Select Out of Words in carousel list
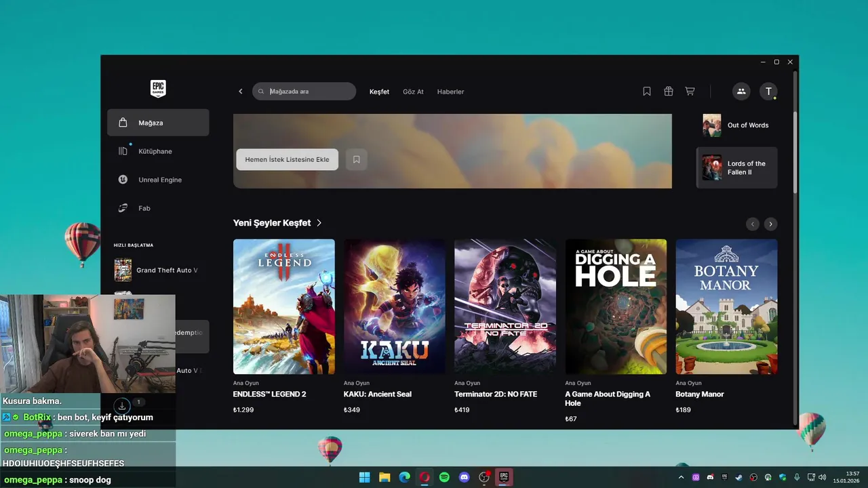This screenshot has width=868, height=488. [x=736, y=125]
